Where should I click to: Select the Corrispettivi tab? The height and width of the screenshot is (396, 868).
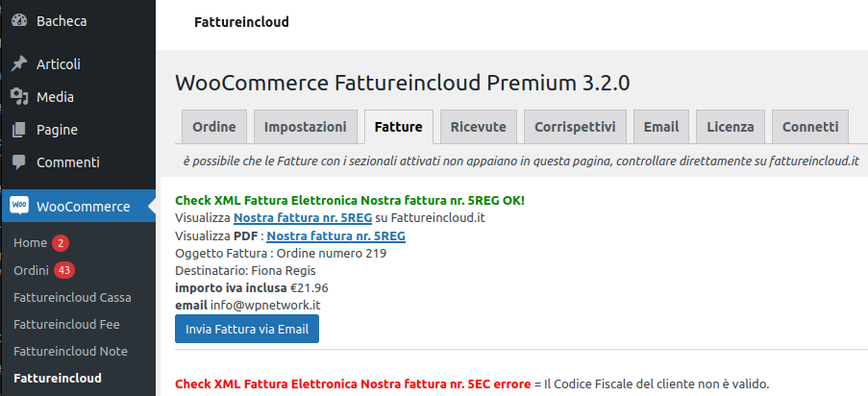click(x=575, y=127)
